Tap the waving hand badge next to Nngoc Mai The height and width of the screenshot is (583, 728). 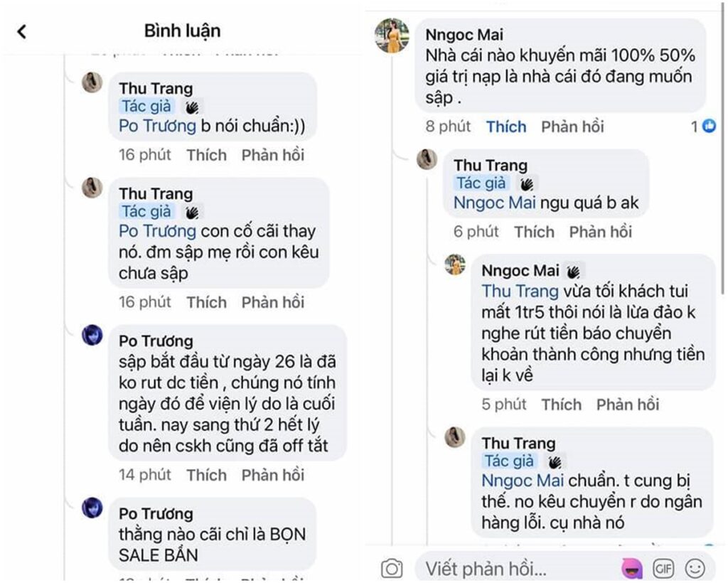click(574, 271)
